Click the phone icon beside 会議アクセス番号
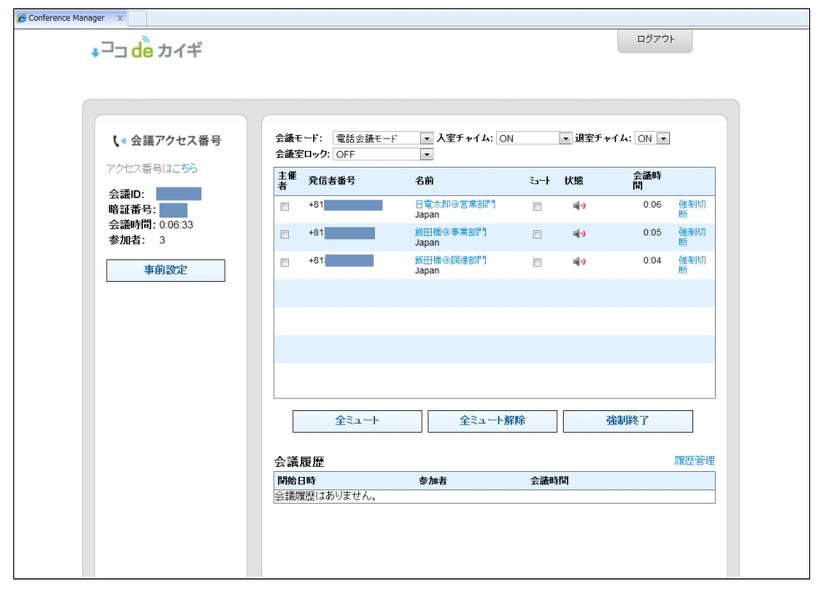The width and height of the screenshot is (826, 592). tap(120, 141)
